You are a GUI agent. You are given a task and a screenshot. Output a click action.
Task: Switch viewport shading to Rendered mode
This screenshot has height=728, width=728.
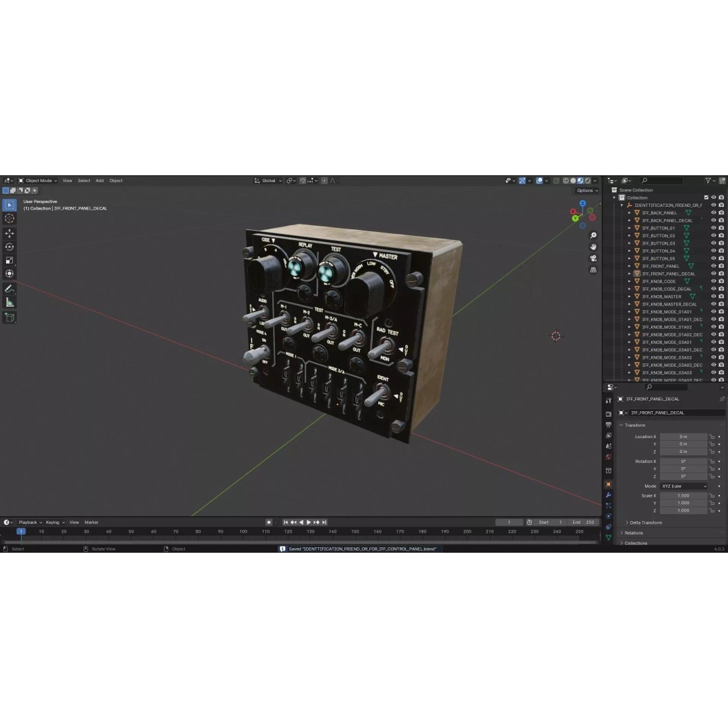pyautogui.click(x=588, y=181)
